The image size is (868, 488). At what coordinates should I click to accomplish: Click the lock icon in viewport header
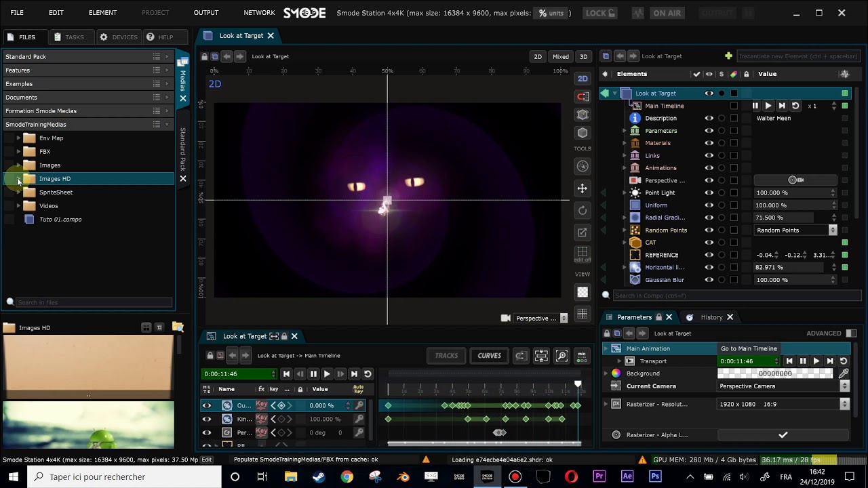coord(205,56)
